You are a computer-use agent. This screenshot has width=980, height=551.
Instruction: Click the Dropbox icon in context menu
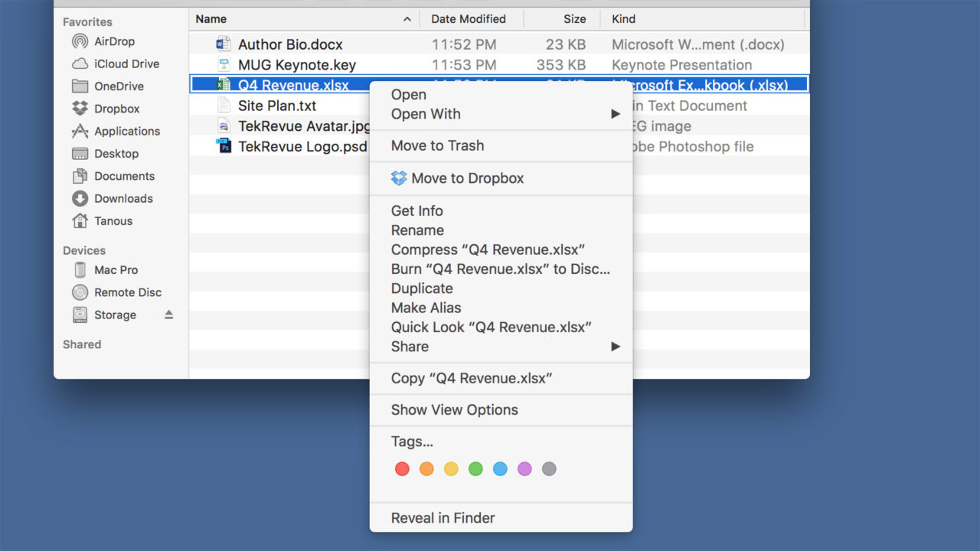pos(399,178)
